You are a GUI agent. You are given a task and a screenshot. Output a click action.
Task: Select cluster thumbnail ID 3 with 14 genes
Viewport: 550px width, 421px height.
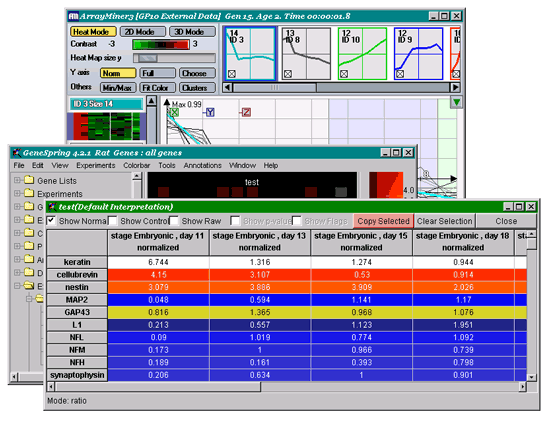pyautogui.click(x=250, y=54)
